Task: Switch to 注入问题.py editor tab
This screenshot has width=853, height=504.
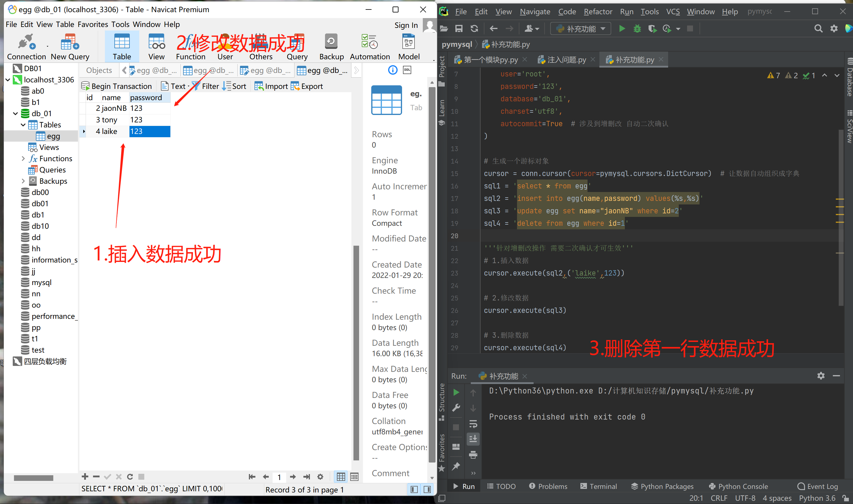Action: 566,60
